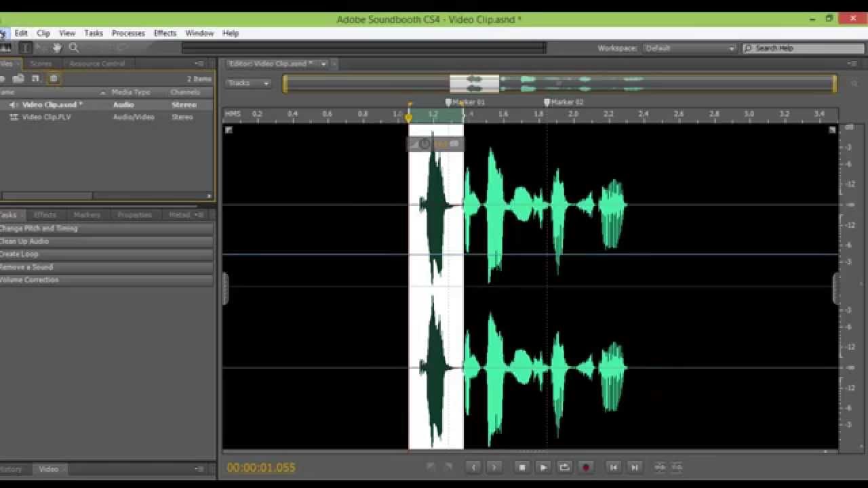Open the Tasks panel options menu
The width and height of the screenshot is (868, 488).
199,215
